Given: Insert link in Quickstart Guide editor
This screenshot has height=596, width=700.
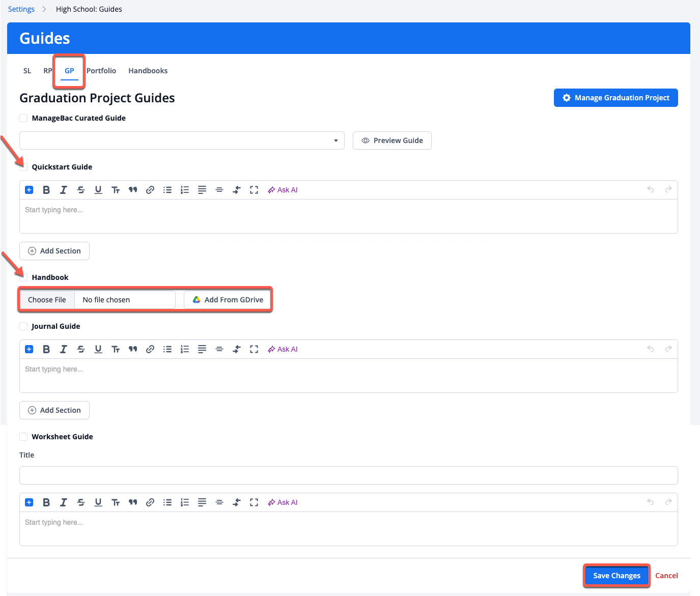Looking at the screenshot, I should point(150,190).
